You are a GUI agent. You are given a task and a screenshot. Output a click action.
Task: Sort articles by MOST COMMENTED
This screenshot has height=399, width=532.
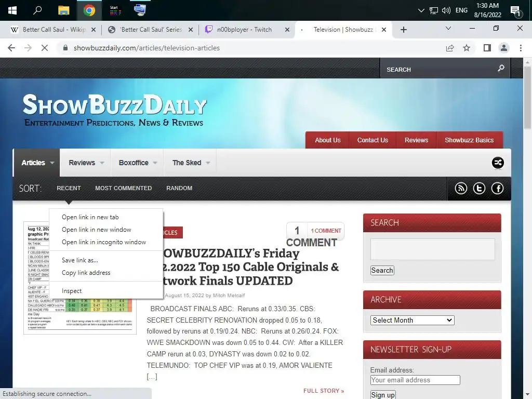coord(124,188)
